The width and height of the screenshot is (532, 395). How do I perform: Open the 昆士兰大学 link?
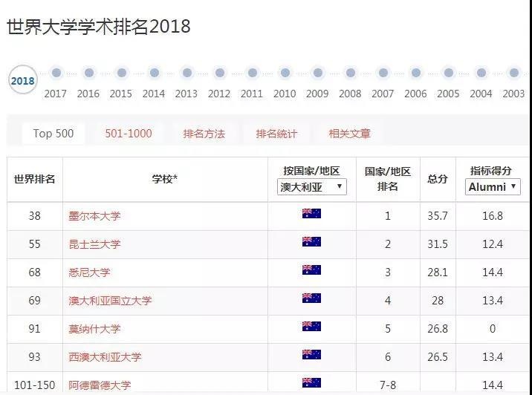(94, 244)
